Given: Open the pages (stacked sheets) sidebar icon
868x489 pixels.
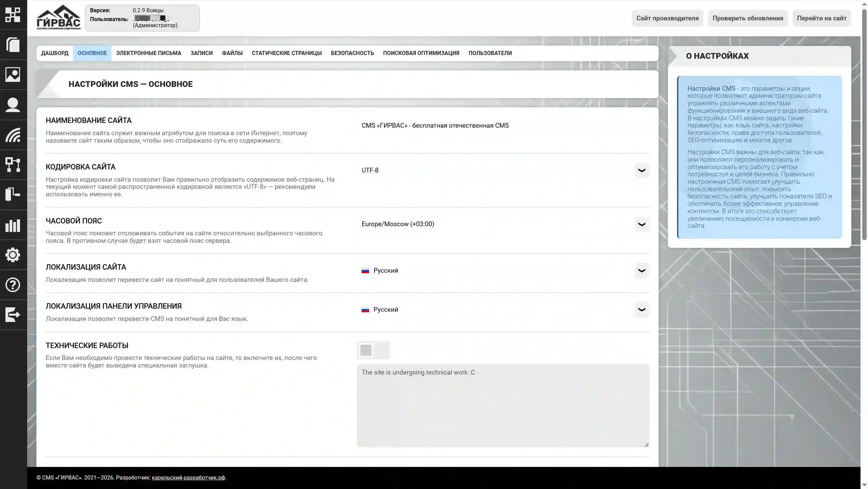Looking at the screenshot, I should click(x=13, y=44).
